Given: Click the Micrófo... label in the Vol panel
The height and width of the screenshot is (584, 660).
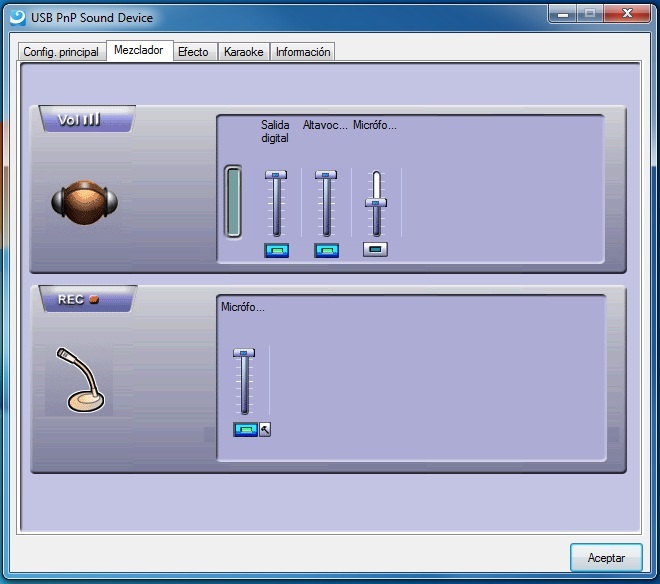Looking at the screenshot, I should (375, 125).
